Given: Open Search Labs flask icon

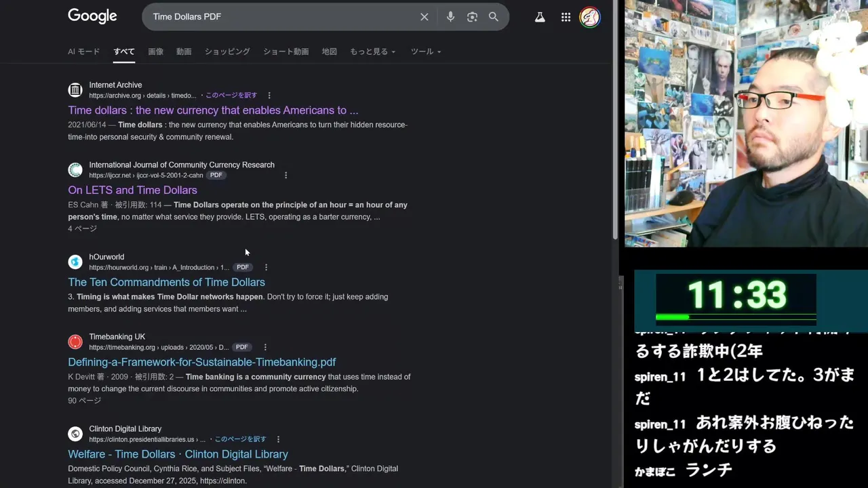Looking at the screenshot, I should 540,17.
